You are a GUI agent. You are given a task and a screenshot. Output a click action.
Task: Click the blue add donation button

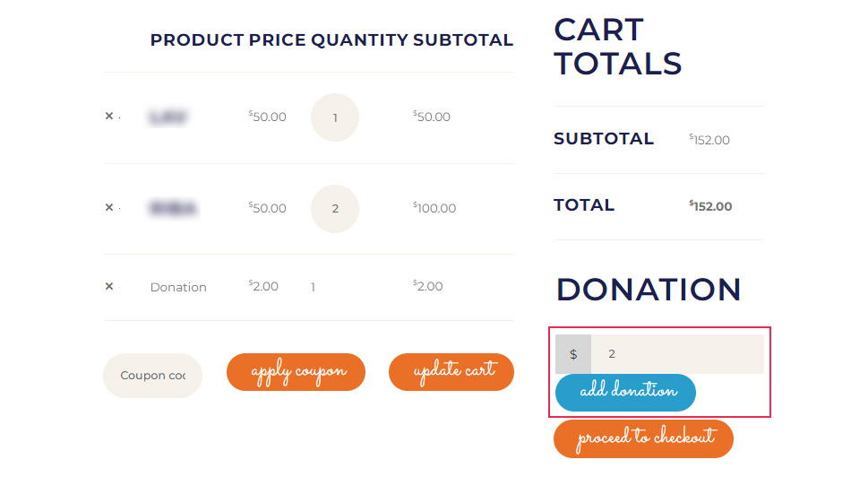pyautogui.click(x=625, y=392)
